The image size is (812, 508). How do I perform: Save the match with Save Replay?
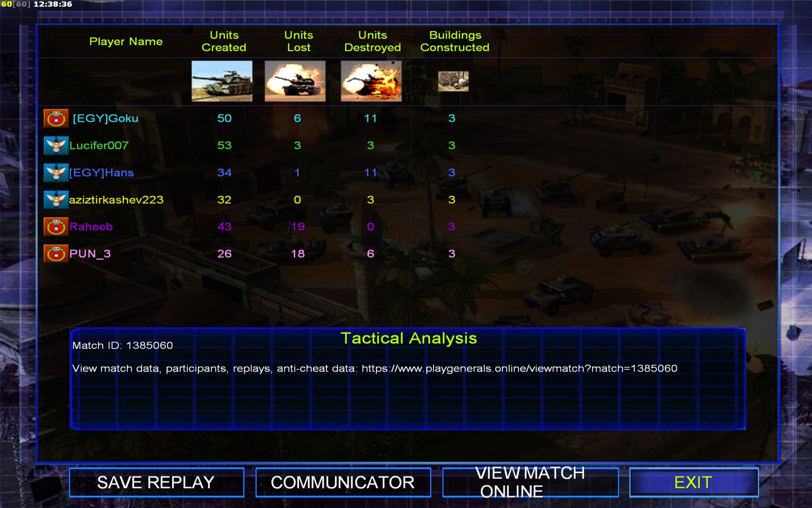[x=156, y=483]
